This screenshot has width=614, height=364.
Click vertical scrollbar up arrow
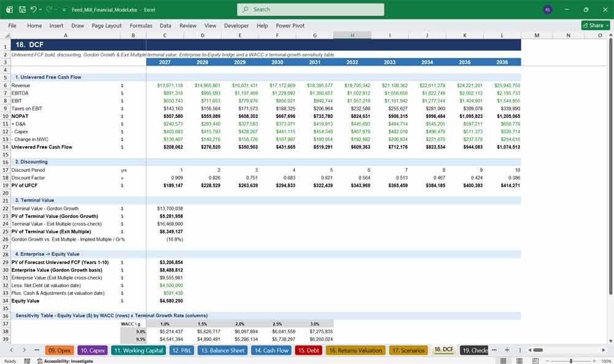(610, 35)
